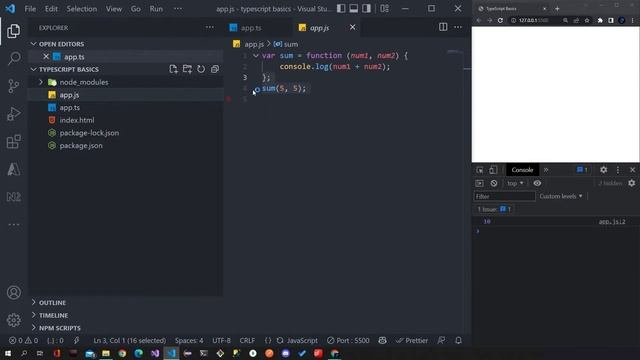This screenshot has height=360, width=640.
Task: Click app.js:2 source link in console
Action: point(612,222)
